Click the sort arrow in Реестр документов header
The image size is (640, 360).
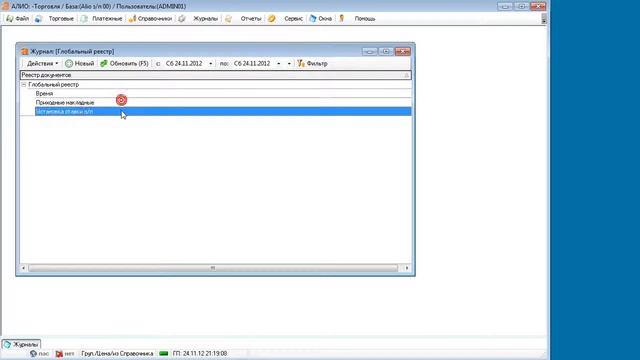pos(407,75)
